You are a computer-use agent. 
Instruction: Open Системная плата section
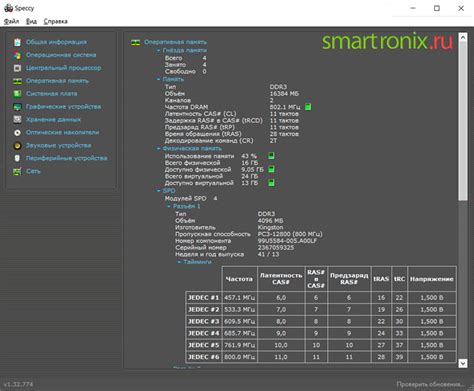click(x=52, y=94)
